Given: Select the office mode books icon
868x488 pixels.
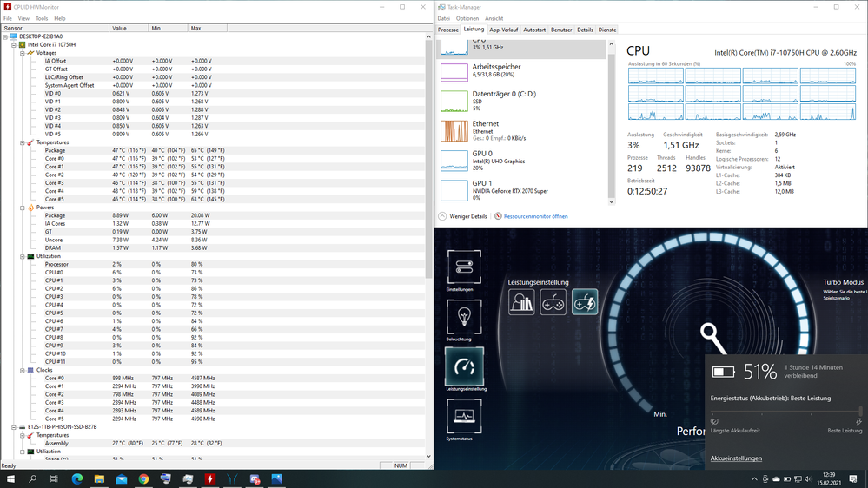Looking at the screenshot, I should [521, 302].
